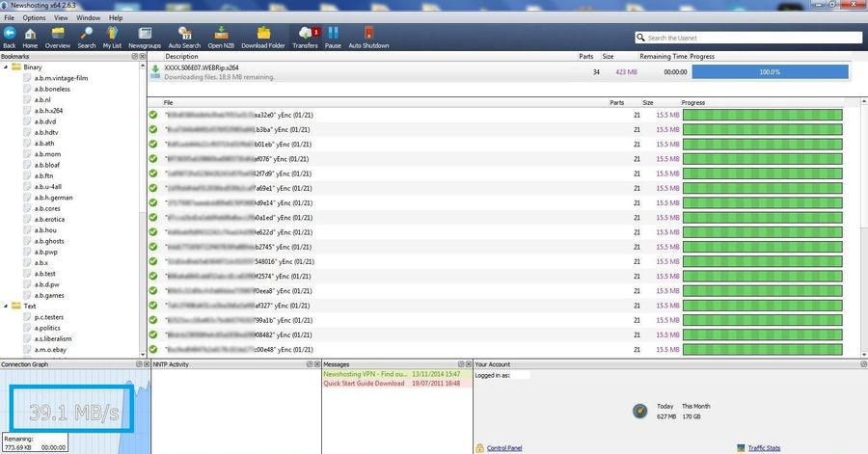Open NZB file from toolbar

pos(221,37)
